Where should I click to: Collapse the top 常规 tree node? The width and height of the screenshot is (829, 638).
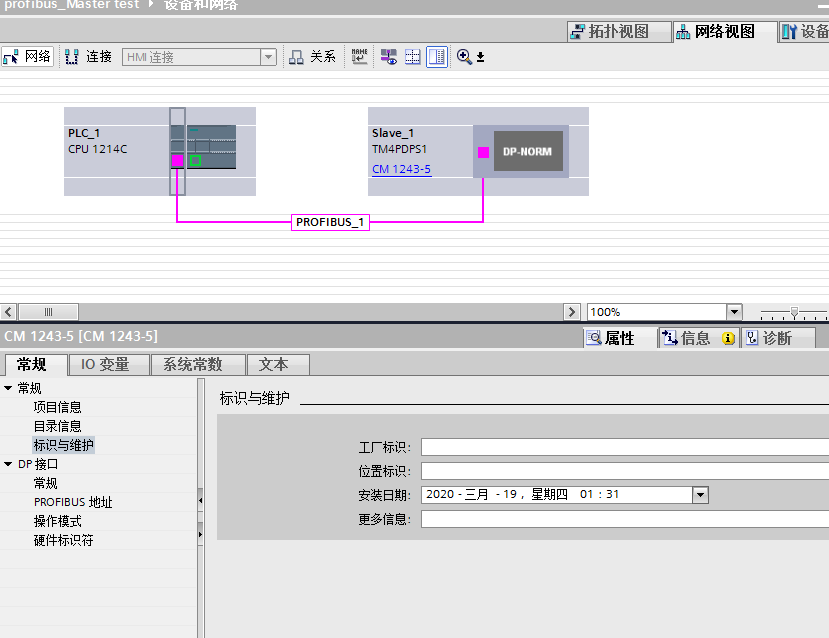[x=8, y=388]
